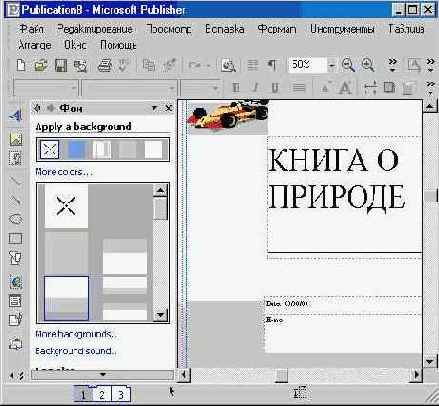Toggle Italic formatting

(x=255, y=88)
